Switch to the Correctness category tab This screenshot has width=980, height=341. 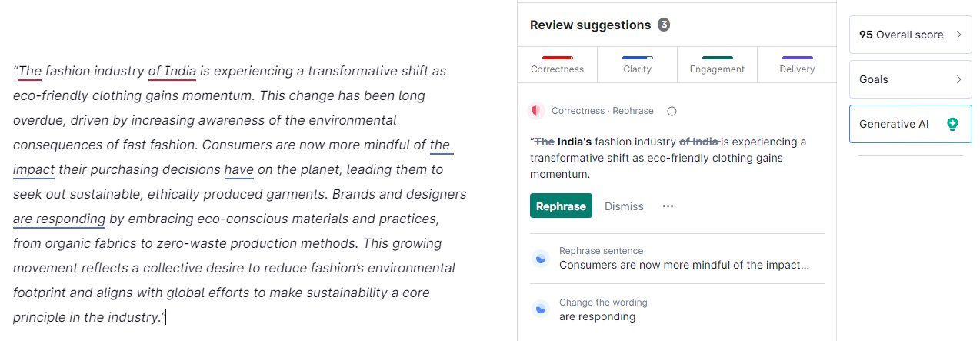pos(558,65)
